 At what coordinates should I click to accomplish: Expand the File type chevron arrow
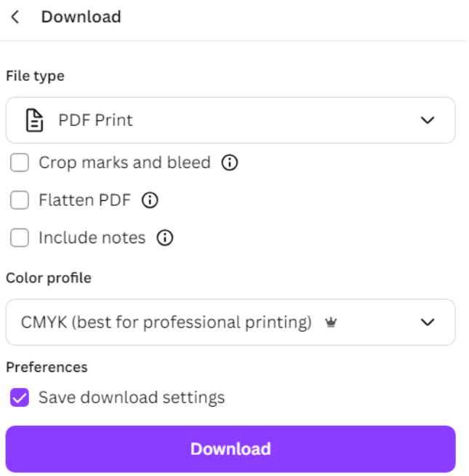click(428, 120)
